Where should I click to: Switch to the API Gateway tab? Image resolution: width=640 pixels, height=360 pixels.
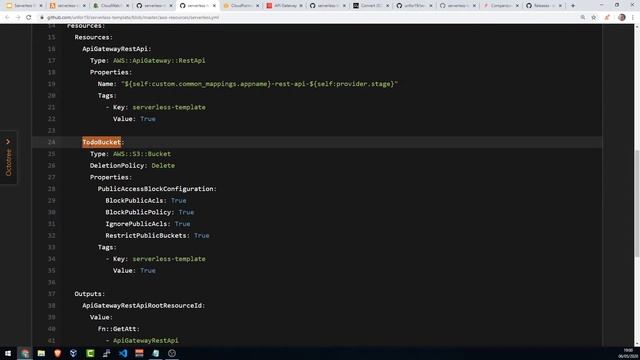click(284, 6)
